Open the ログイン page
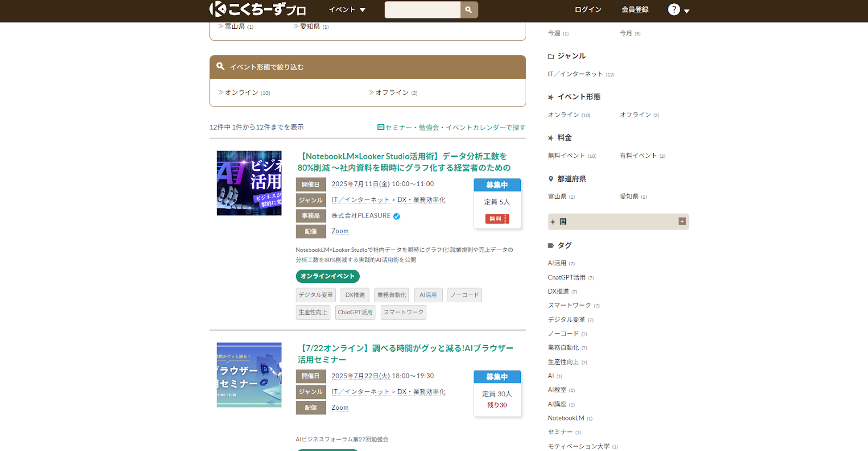Image resolution: width=868 pixels, height=451 pixels. (588, 10)
